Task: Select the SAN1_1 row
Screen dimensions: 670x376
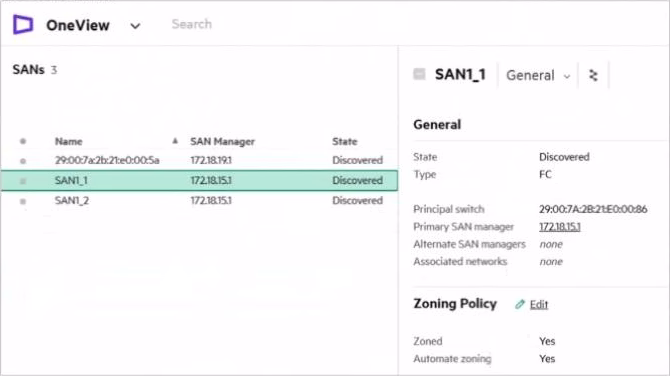Action: click(x=199, y=180)
